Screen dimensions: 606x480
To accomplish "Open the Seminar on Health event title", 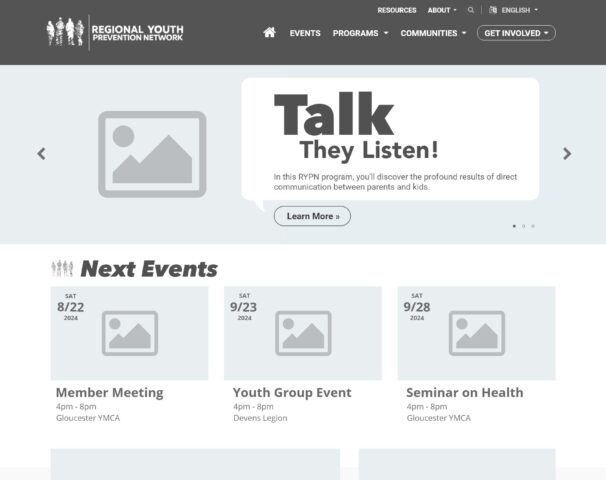I will click(x=464, y=393).
